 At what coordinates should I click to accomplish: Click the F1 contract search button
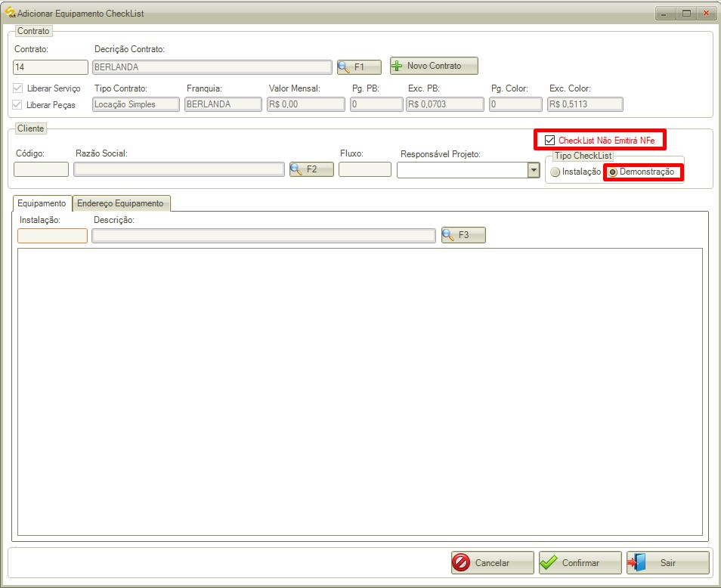click(x=359, y=67)
